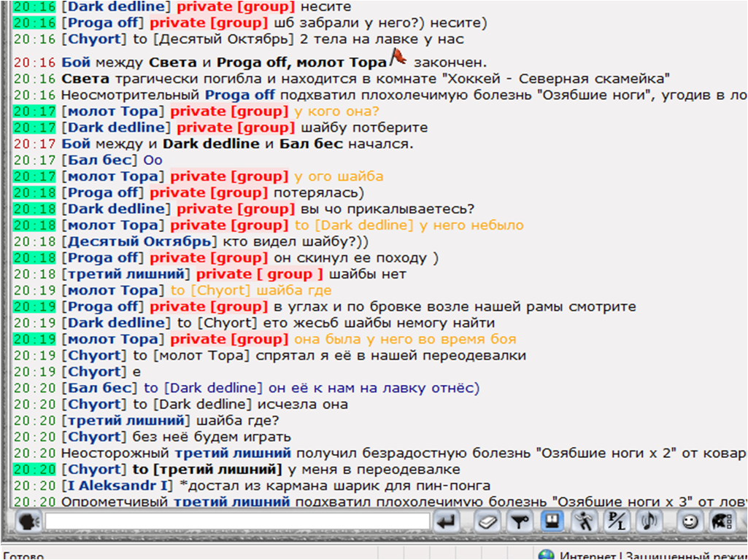Click the globe icon in the browser status bar

tap(546, 555)
